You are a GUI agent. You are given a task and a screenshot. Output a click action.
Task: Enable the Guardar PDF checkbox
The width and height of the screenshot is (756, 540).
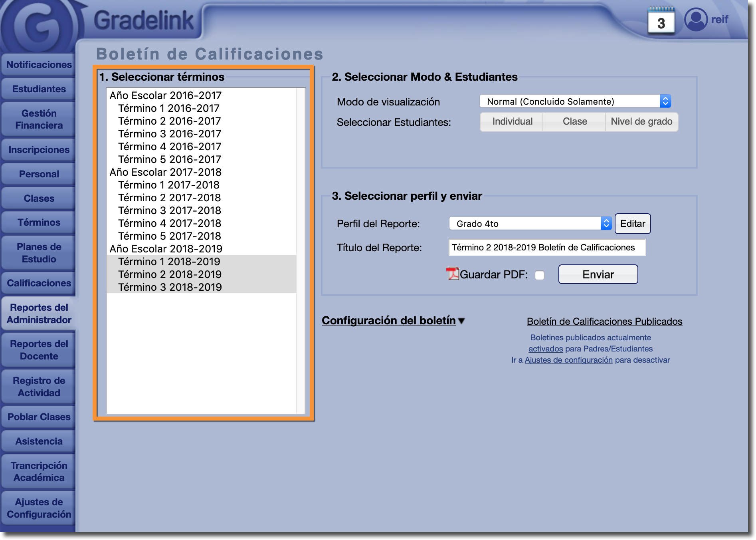click(540, 275)
